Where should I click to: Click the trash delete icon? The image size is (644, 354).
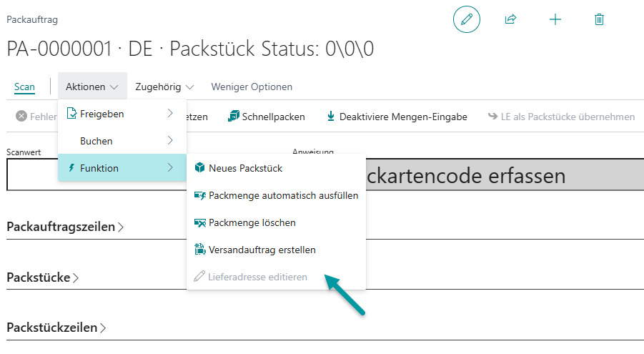(x=599, y=19)
